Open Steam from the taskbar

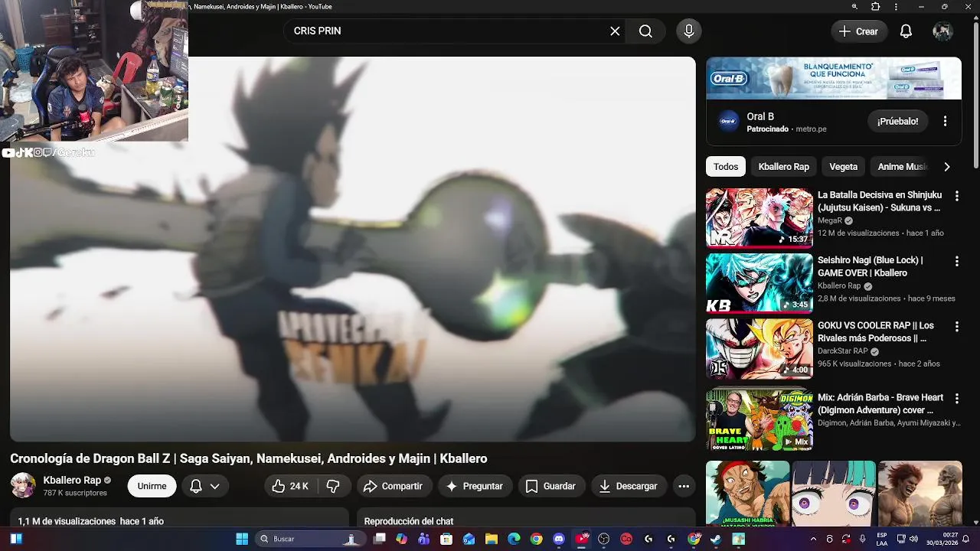click(716, 539)
